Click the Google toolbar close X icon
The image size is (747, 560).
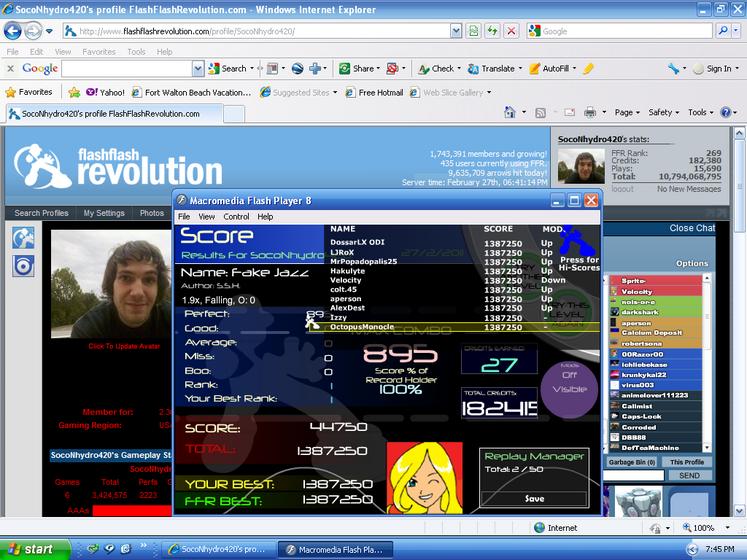(x=10, y=69)
